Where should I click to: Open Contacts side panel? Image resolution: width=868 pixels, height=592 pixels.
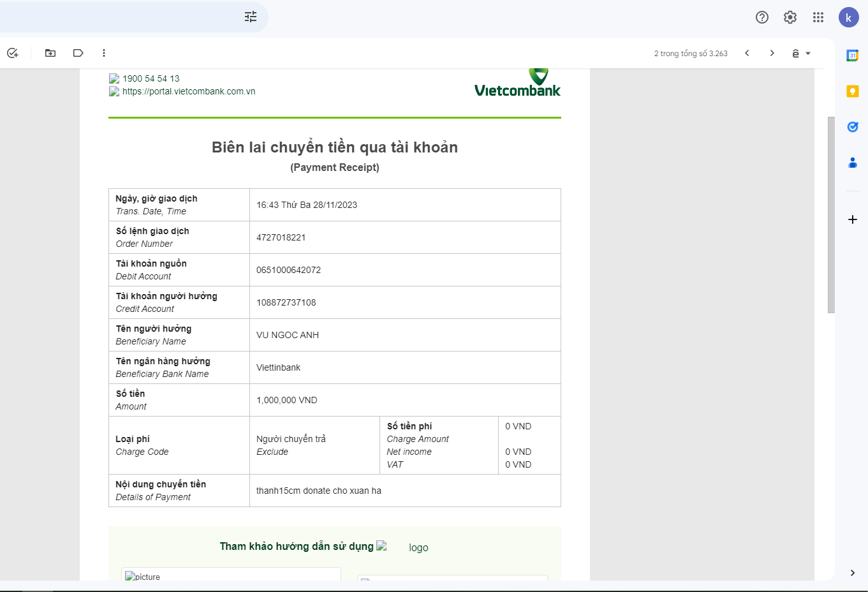click(852, 163)
